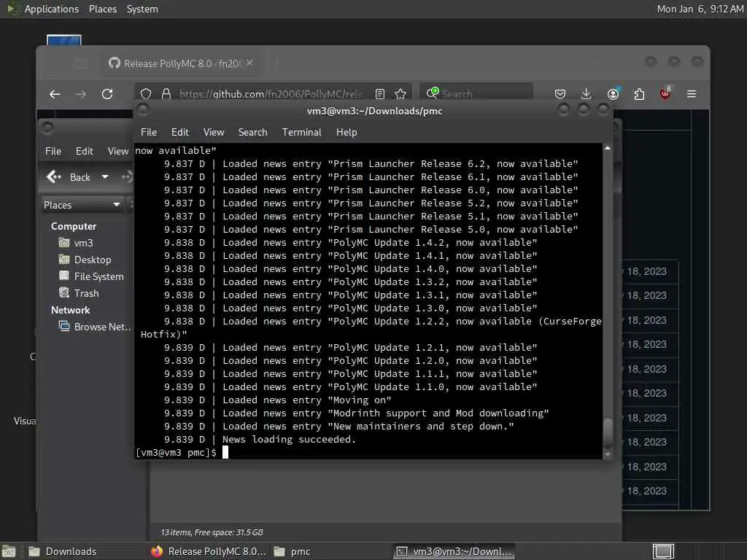Open the Applications menu in top panel

tap(43, 9)
